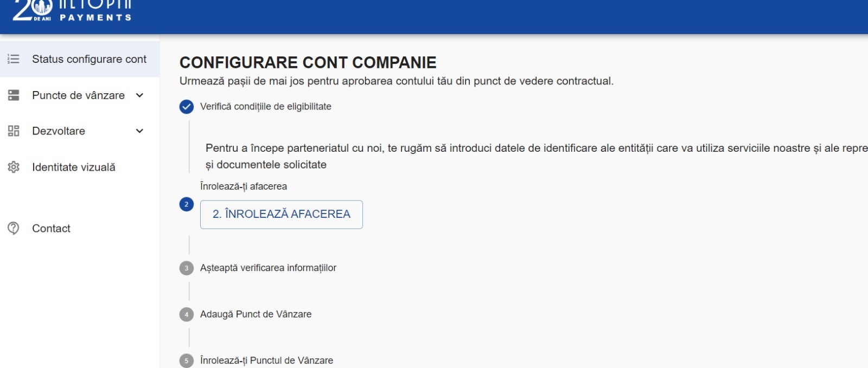Select the Așteaptă verificarea informațiilor step label
Image resolution: width=868 pixels, height=368 pixels.
268,268
